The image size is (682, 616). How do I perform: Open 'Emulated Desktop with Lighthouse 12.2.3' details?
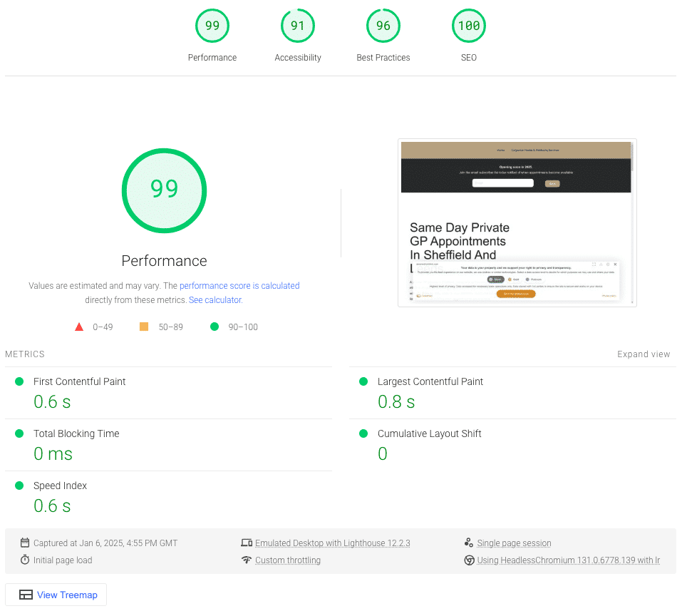(332, 543)
